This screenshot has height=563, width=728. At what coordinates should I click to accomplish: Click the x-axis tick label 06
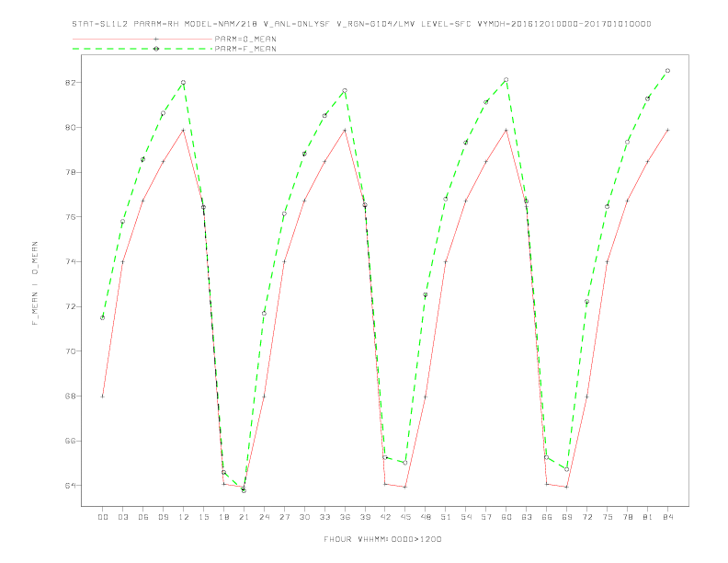(143, 517)
